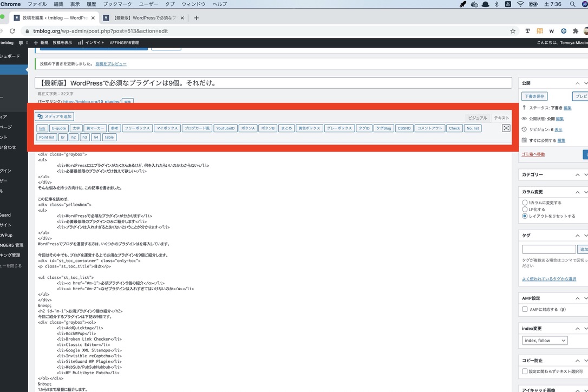Insert b-quote quicktag
The height and width of the screenshot is (392, 588).
[59, 128]
